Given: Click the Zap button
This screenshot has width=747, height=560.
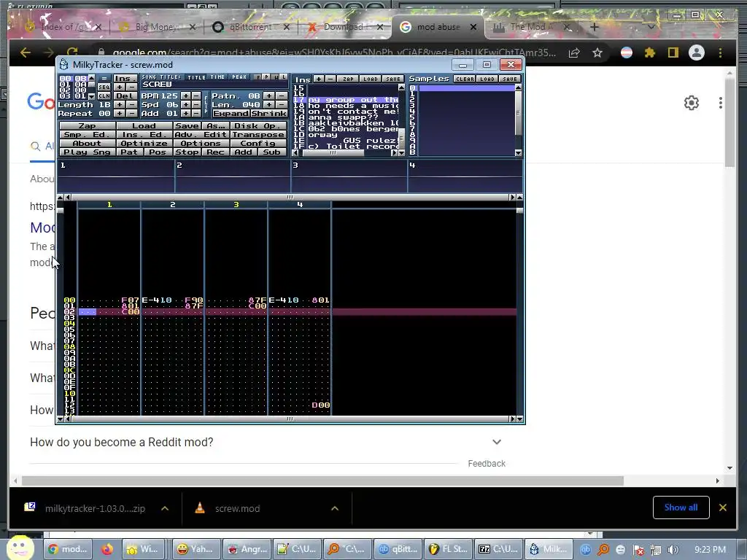Looking at the screenshot, I should pyautogui.click(x=88, y=125).
